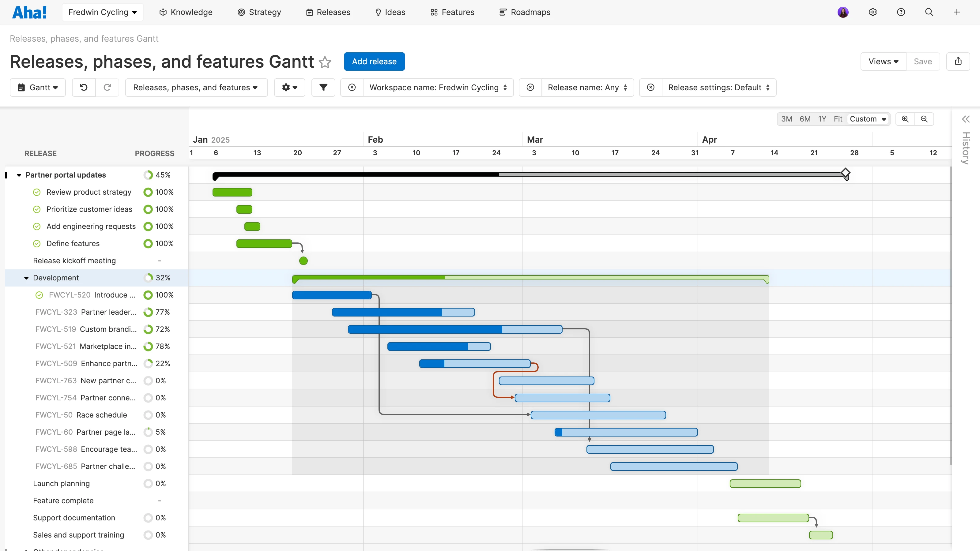
Task: Collapse the right panel with the double chevron
Action: click(x=966, y=119)
